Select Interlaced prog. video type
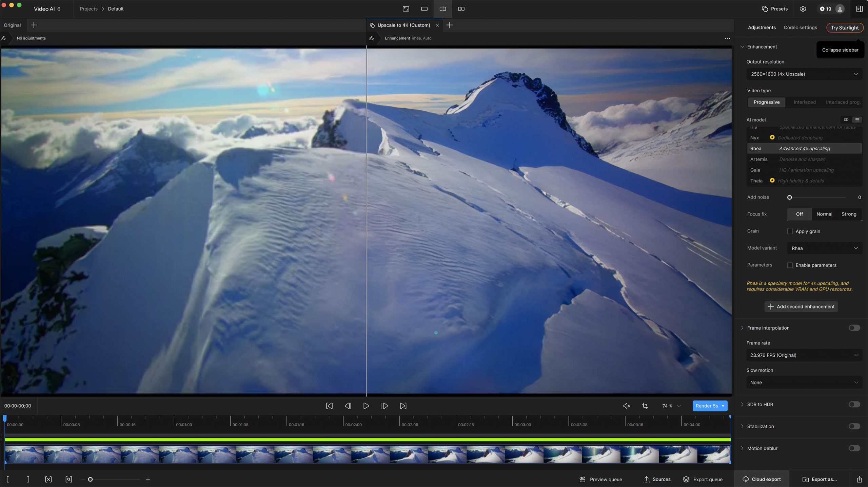Viewport: 868px width, 487px height. (843, 102)
